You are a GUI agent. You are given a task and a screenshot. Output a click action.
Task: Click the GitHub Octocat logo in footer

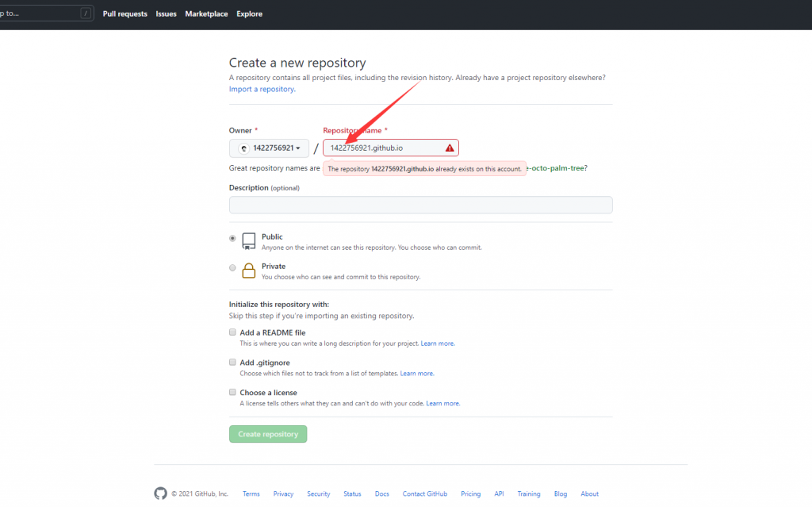[x=160, y=494]
